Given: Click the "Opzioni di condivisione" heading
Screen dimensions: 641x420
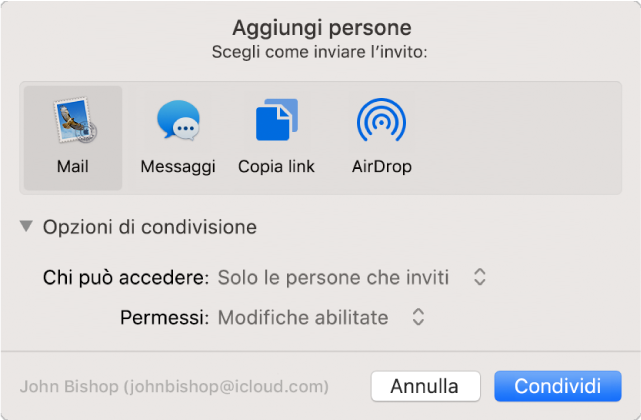Looking at the screenshot, I should coord(150,227).
